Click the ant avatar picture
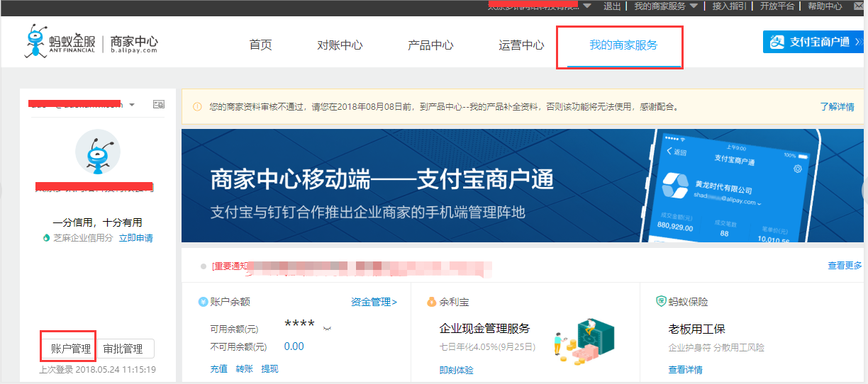This screenshot has height=384, width=868. coord(98,152)
